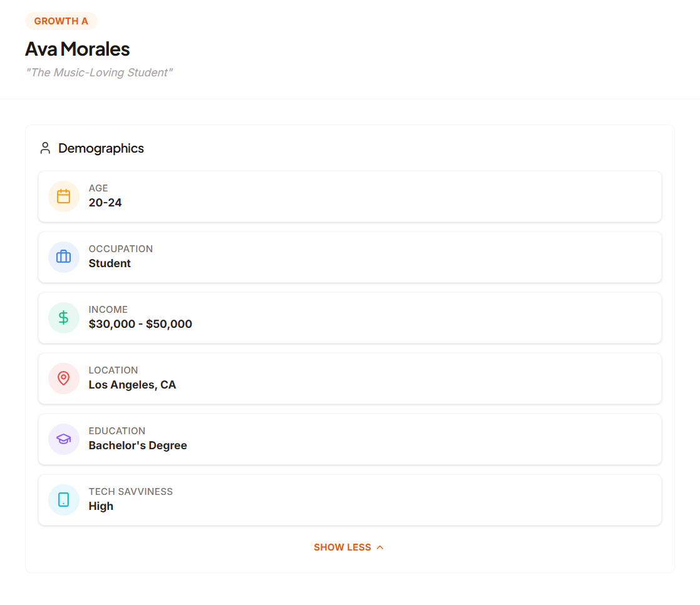Viewport: 700px width, 605px height.
Task: Click the GROWTH A badge
Action: 61,21
